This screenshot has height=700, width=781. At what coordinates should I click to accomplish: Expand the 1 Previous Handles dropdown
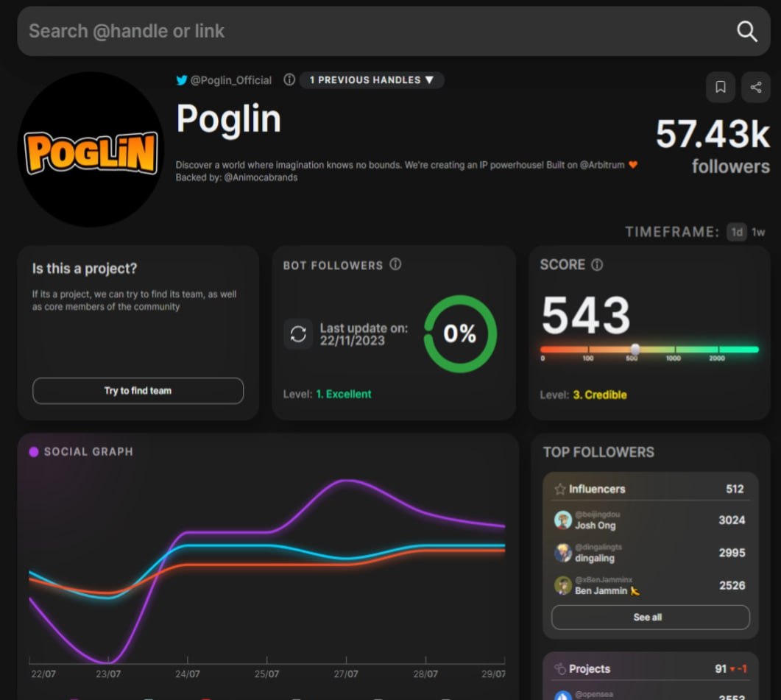372,79
